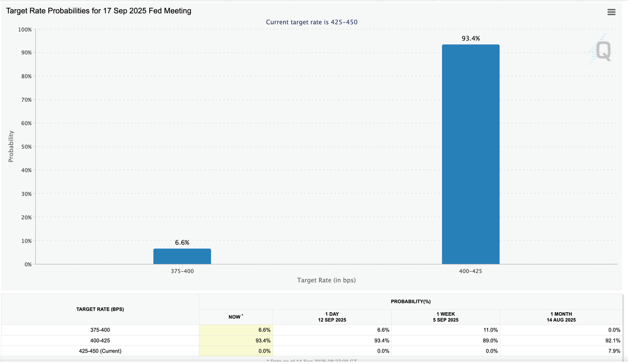Click the 425-450 (Current) row label
Viewport: 628px width, 364px height.
(x=100, y=351)
